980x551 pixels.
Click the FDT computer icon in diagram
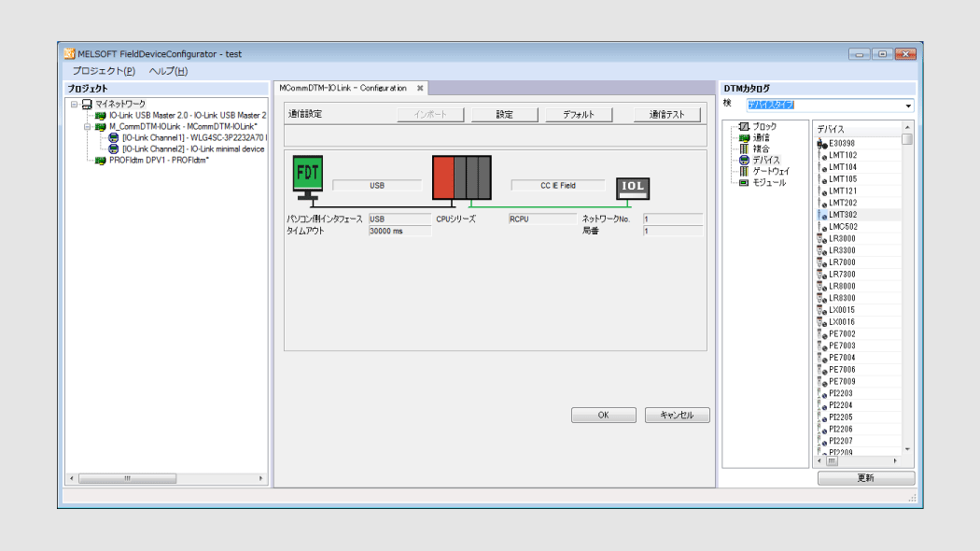point(307,177)
